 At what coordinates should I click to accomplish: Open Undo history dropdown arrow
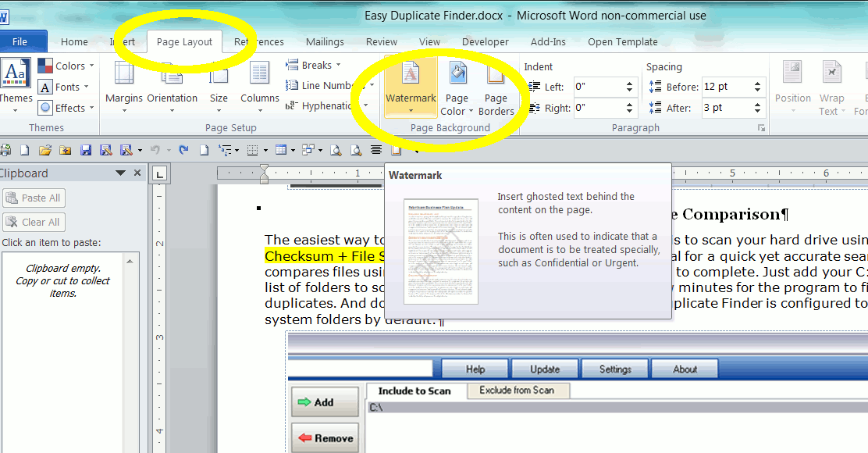169,150
